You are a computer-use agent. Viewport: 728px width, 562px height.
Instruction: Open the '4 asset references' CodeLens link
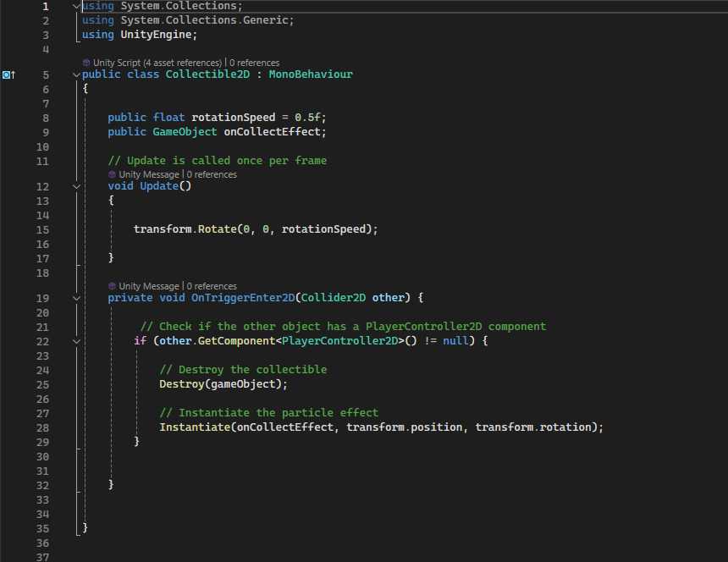pos(182,63)
